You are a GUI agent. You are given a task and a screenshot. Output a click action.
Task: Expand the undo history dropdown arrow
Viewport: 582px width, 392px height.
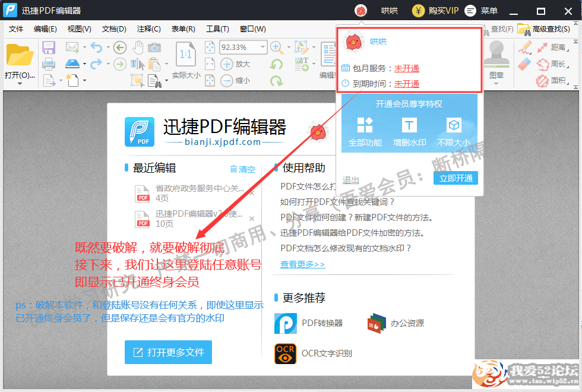pyautogui.click(x=108, y=47)
